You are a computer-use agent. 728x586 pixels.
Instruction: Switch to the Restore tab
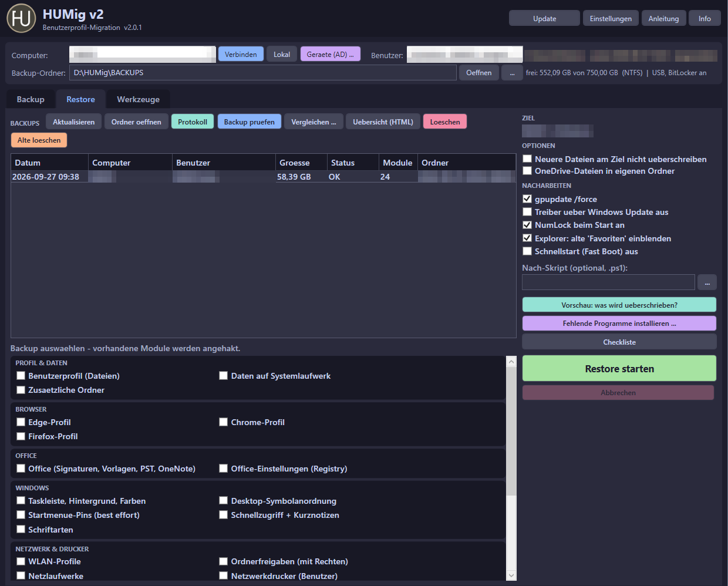click(80, 99)
